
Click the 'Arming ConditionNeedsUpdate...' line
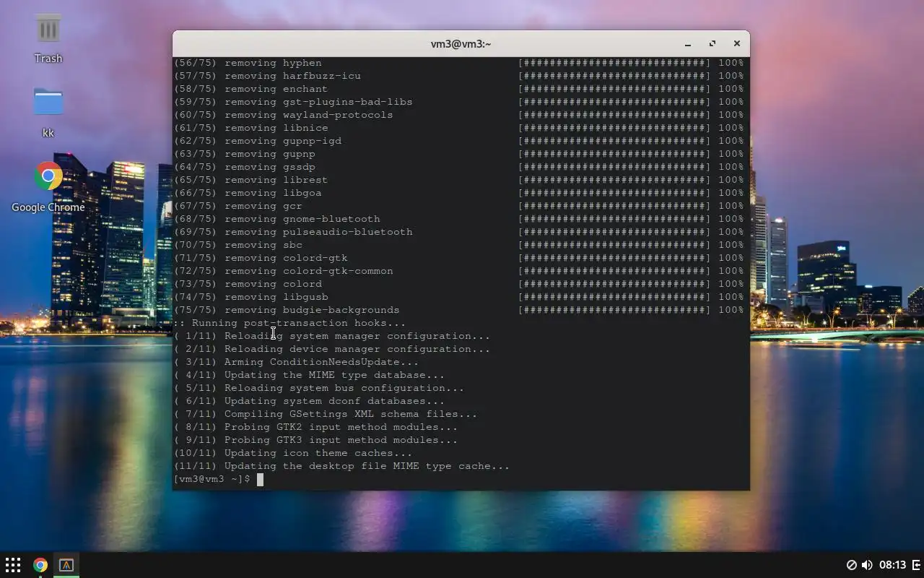296,362
